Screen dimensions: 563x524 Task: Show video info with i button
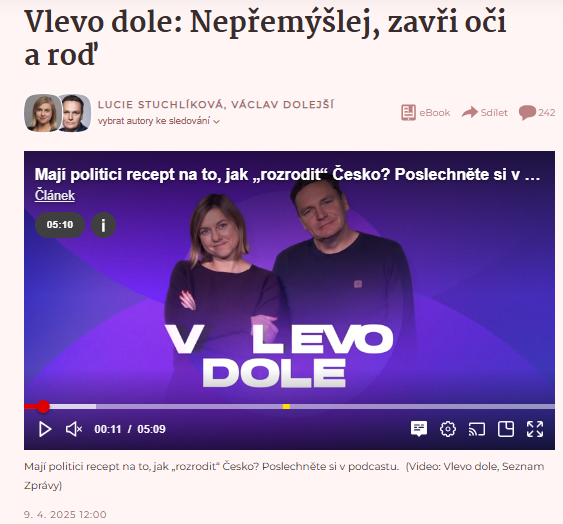[103, 225]
